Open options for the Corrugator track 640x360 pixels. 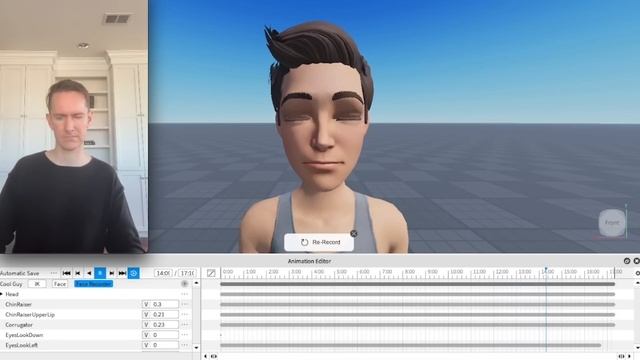184,324
